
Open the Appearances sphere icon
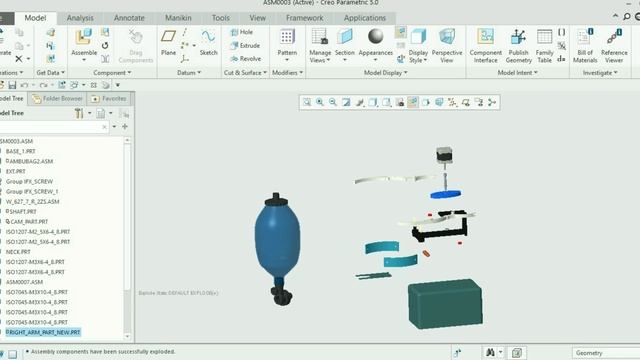[376, 36]
